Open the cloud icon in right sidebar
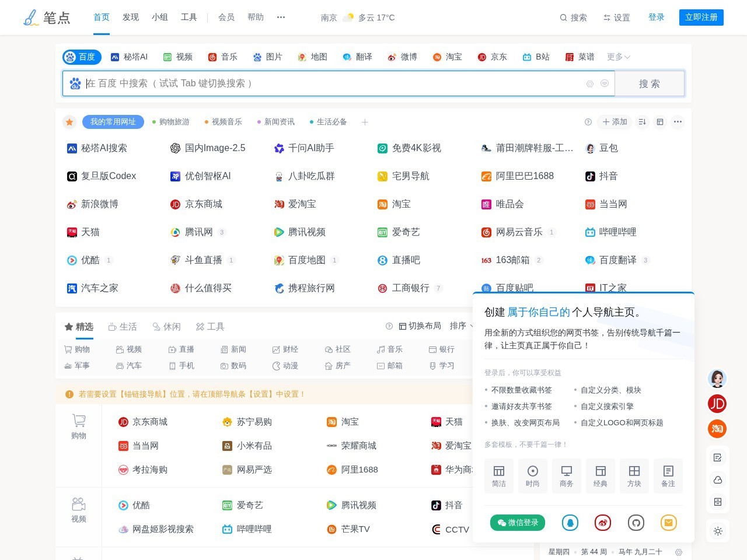This screenshot has width=747, height=560. (x=718, y=480)
